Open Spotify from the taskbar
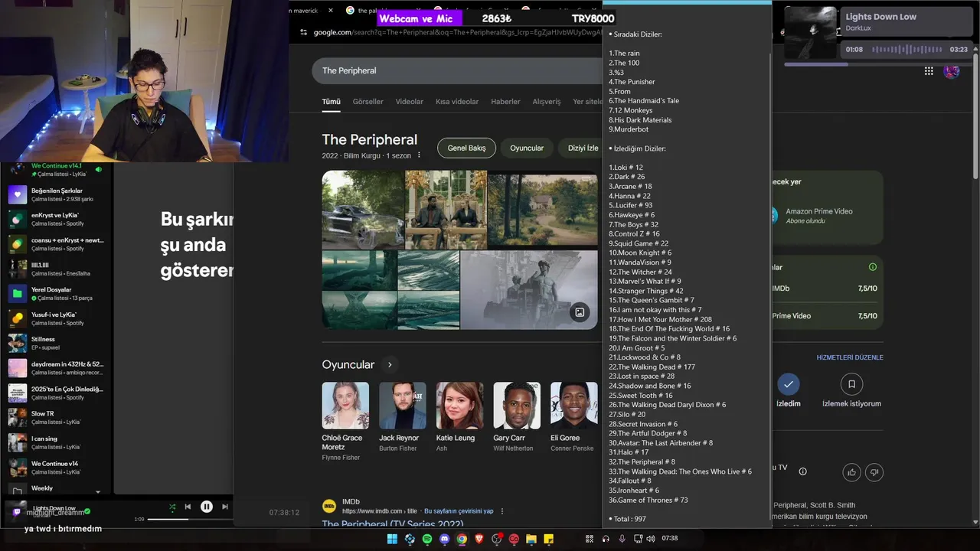Screen dimensions: 980x551 click(427, 539)
